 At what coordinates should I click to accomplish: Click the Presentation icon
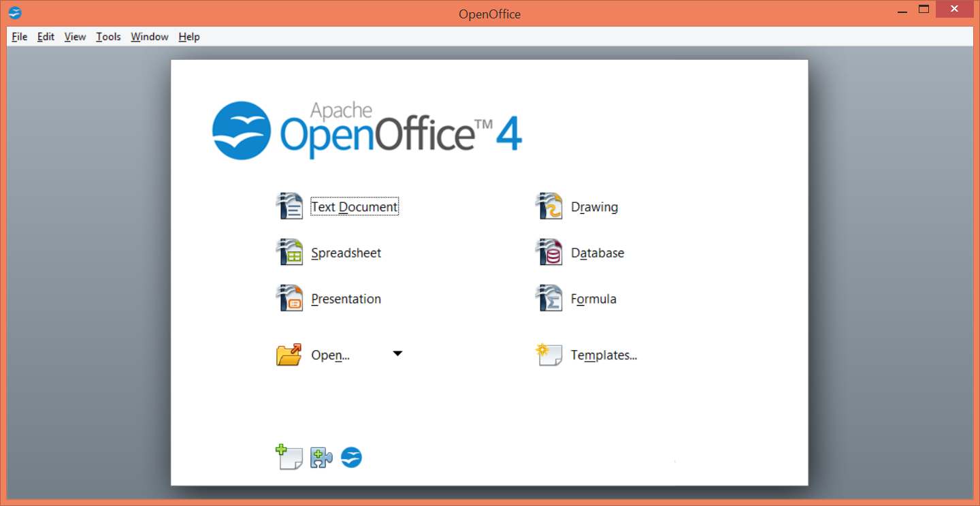[289, 298]
